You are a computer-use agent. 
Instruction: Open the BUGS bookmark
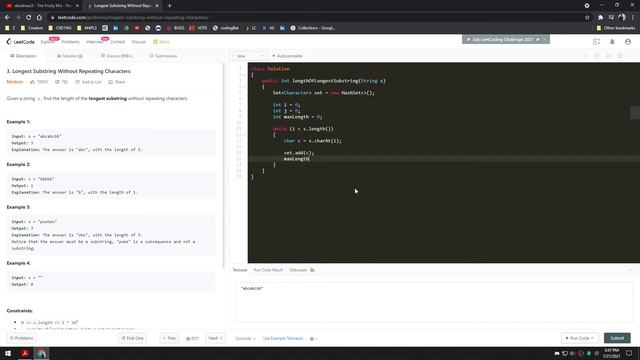pos(175,28)
